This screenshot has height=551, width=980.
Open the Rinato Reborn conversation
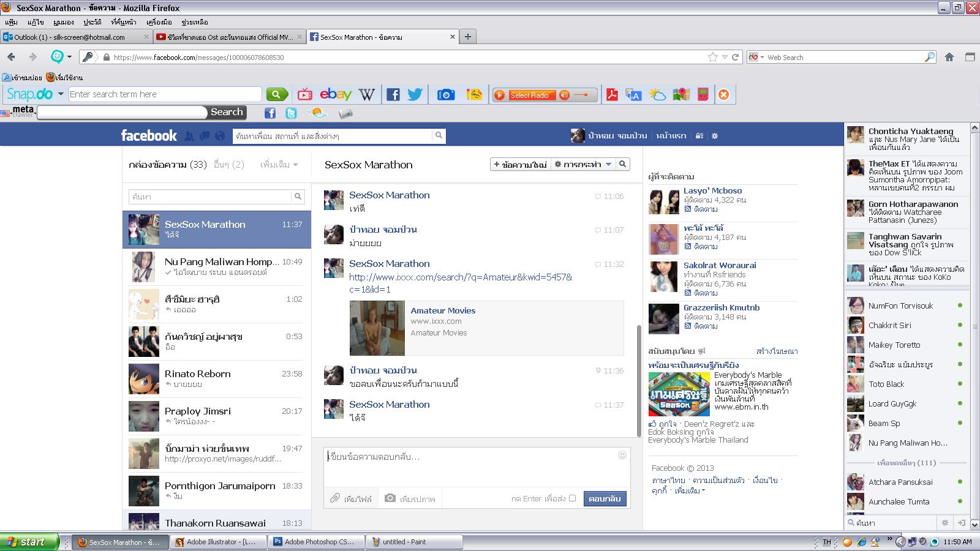[216, 379]
